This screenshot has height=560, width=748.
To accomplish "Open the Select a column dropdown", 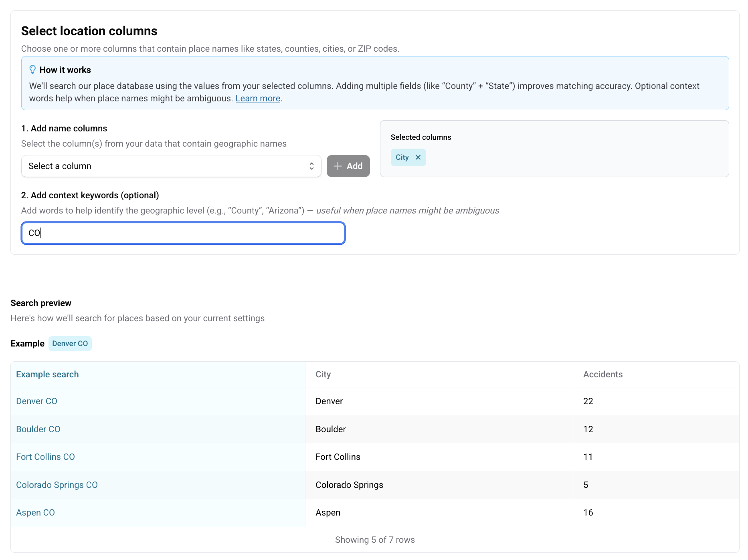I will tap(171, 166).
